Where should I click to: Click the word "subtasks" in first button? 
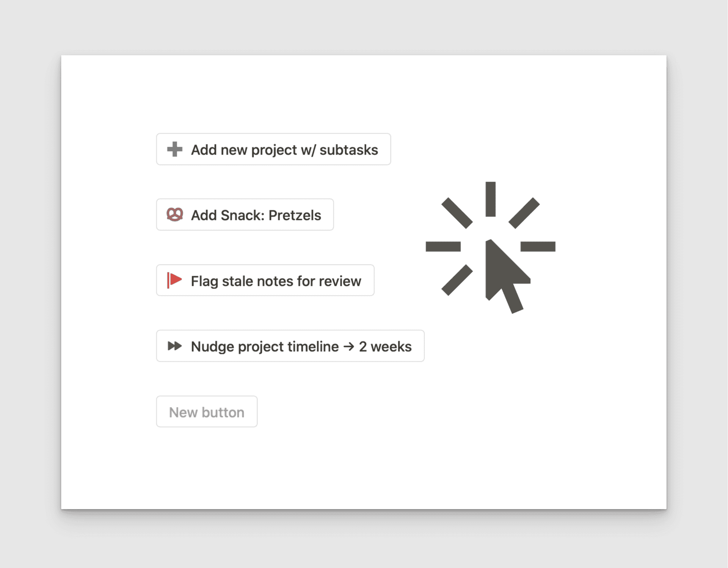pyautogui.click(x=348, y=150)
